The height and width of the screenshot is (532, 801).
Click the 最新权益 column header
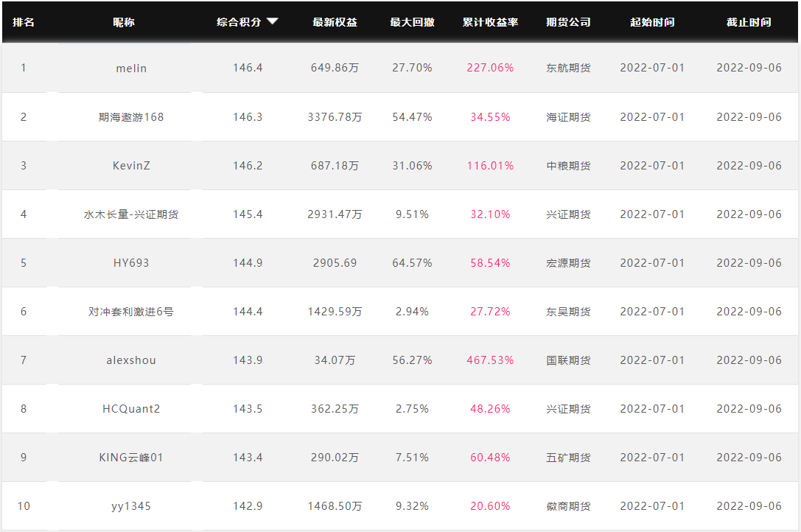click(x=335, y=22)
